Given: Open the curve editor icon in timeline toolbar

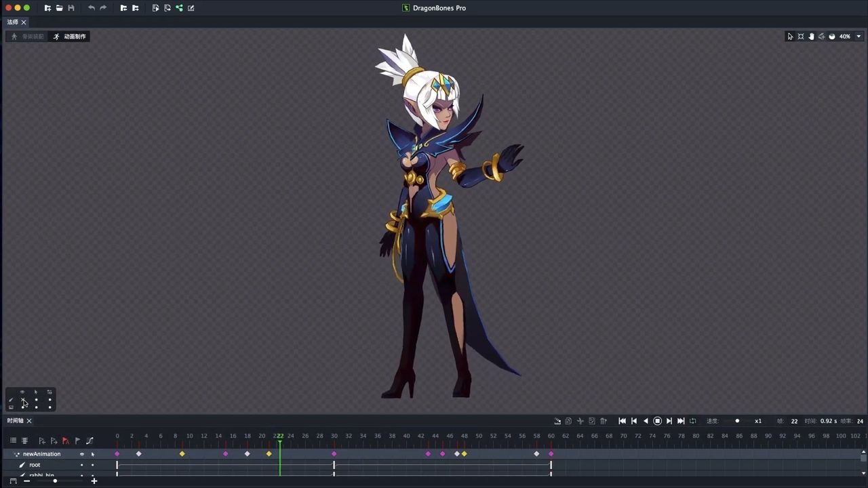Looking at the screenshot, I should (90, 441).
